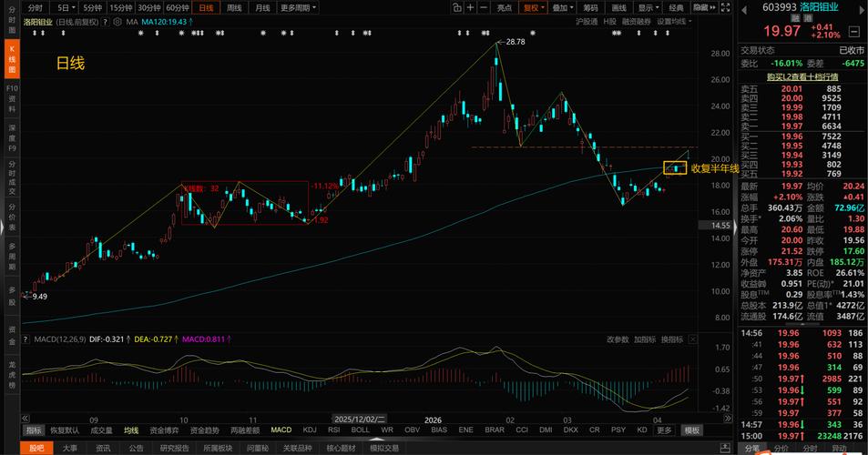This screenshot has height=455, width=868.
Task: Click the 14.55 price axis label
Action: [715, 225]
